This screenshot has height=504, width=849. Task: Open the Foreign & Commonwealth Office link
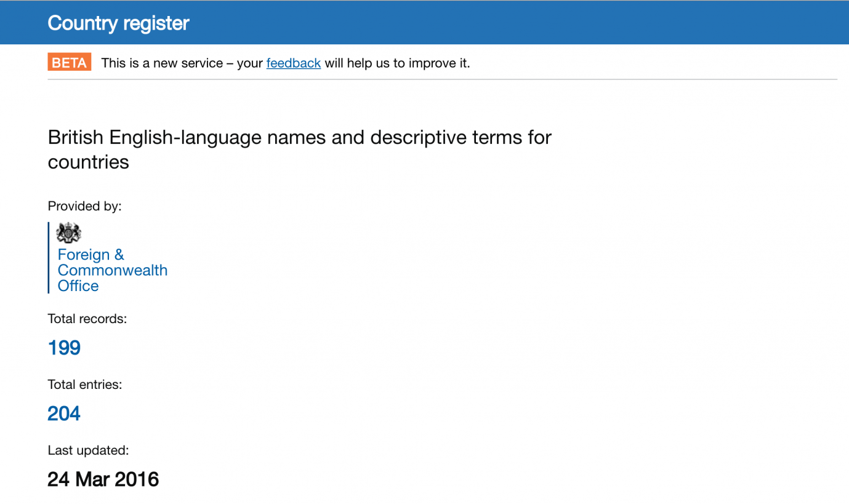[x=112, y=270]
